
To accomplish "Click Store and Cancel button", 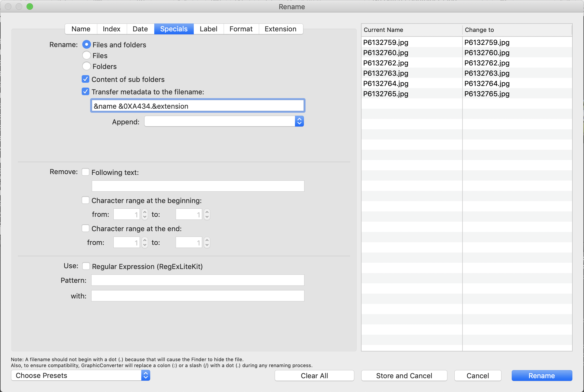I will 404,375.
